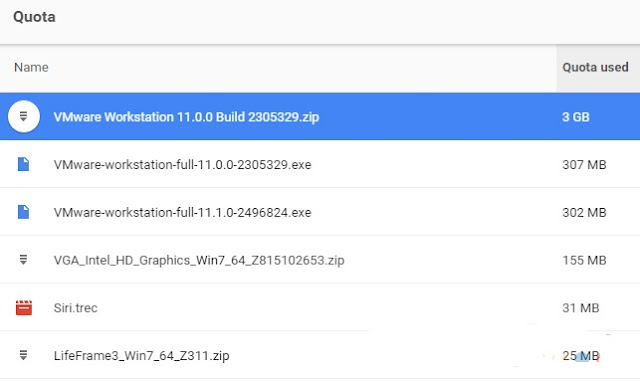Click the zip icon of VMware Workstation 11.0.0 Build
This screenshot has height=382, width=640.
24,117
